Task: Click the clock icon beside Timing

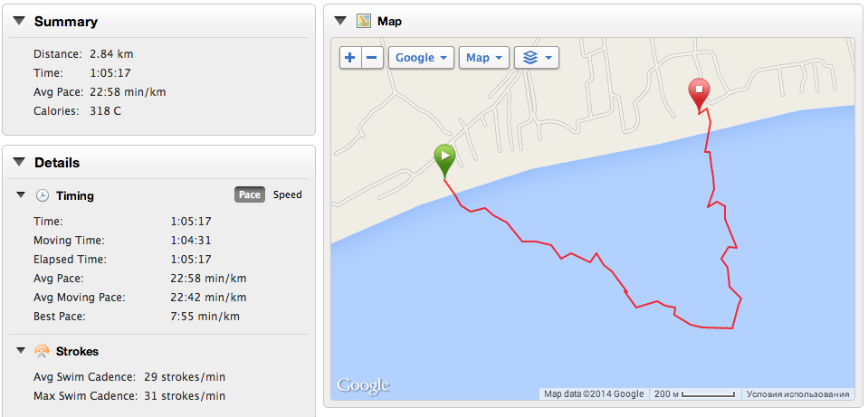Action: pyautogui.click(x=43, y=195)
